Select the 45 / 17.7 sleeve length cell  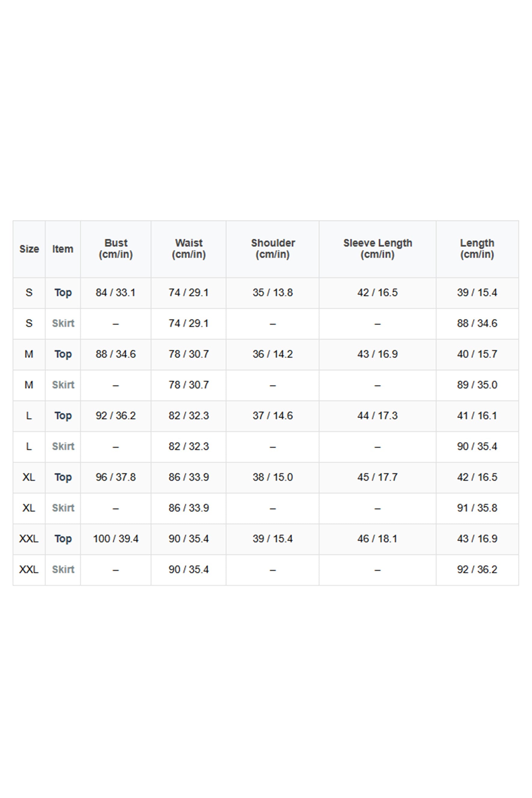tap(377, 477)
